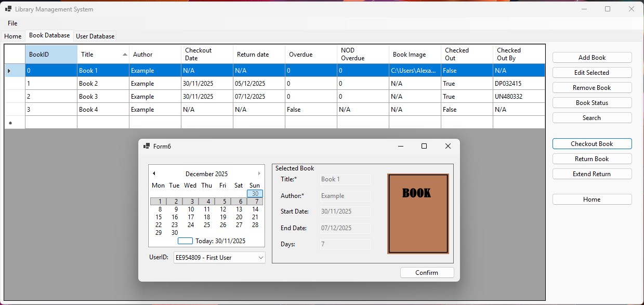The image size is (644, 305).
Task: Click December 2025 calendar month header
Action: [206, 174]
